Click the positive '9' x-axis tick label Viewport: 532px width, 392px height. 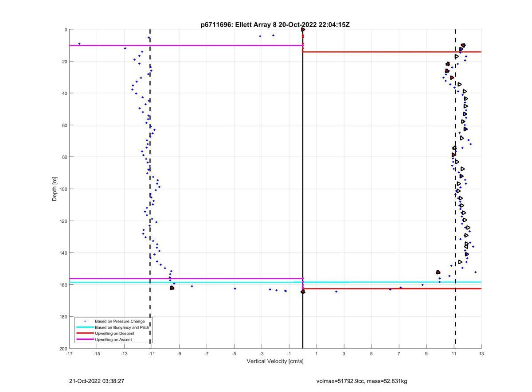coord(426,354)
